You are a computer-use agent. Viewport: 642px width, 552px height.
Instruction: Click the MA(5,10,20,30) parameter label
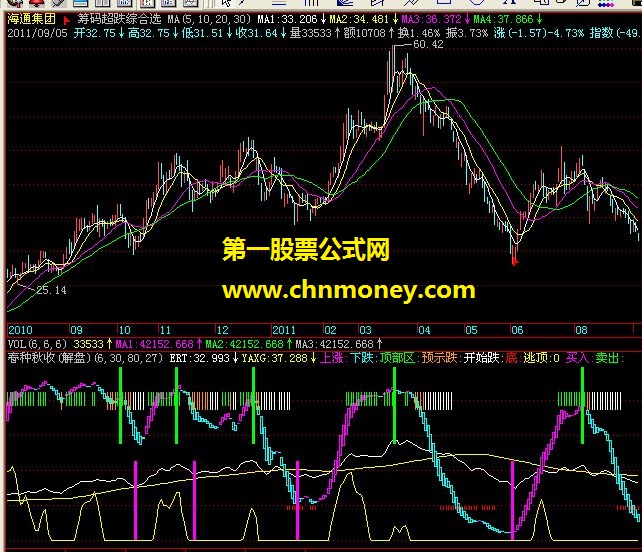(x=209, y=19)
